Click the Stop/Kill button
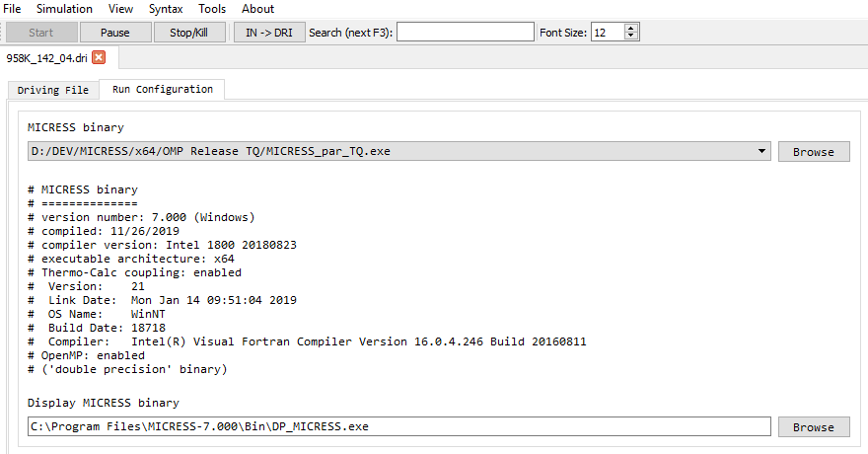 (x=189, y=33)
